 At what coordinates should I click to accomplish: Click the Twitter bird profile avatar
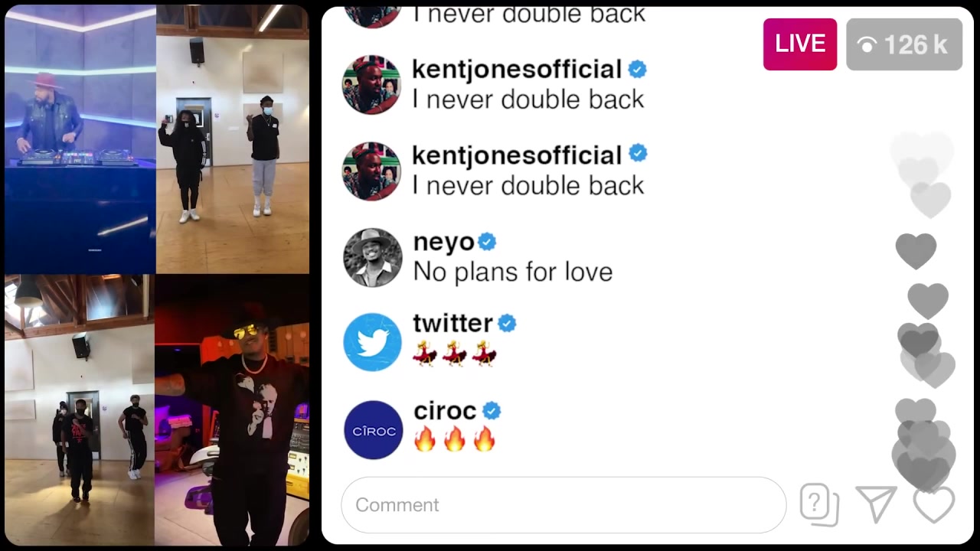coord(373,342)
